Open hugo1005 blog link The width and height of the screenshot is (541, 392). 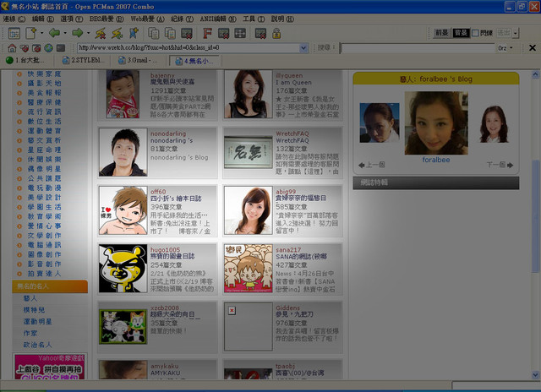165,249
